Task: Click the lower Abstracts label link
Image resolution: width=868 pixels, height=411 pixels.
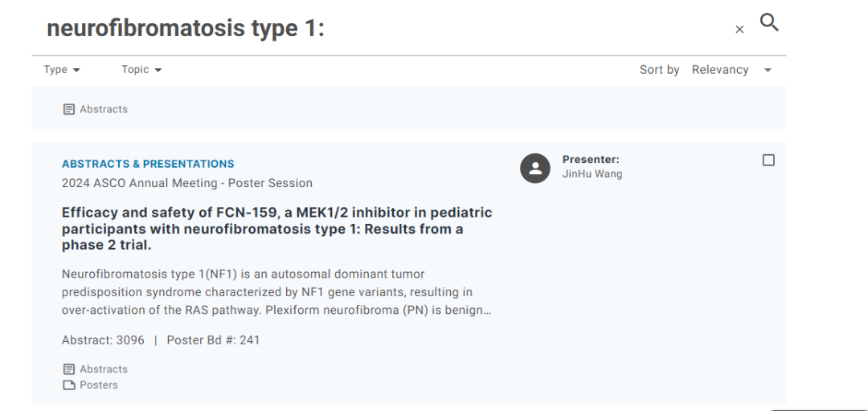Action: click(x=104, y=369)
